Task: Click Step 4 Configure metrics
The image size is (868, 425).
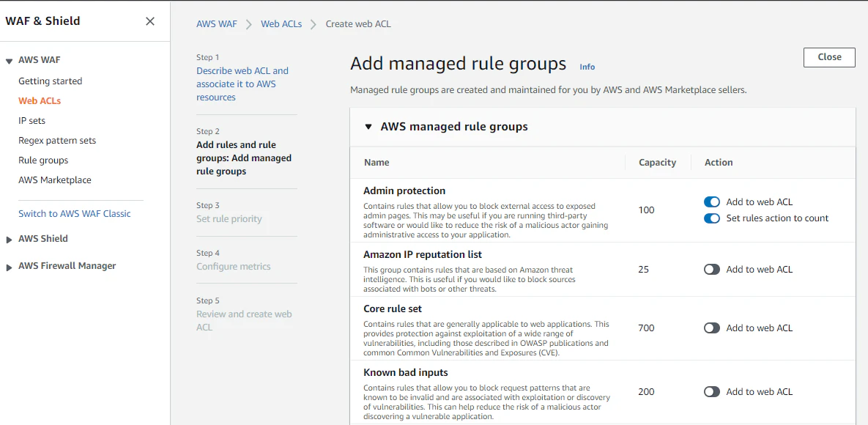Action: click(x=234, y=267)
